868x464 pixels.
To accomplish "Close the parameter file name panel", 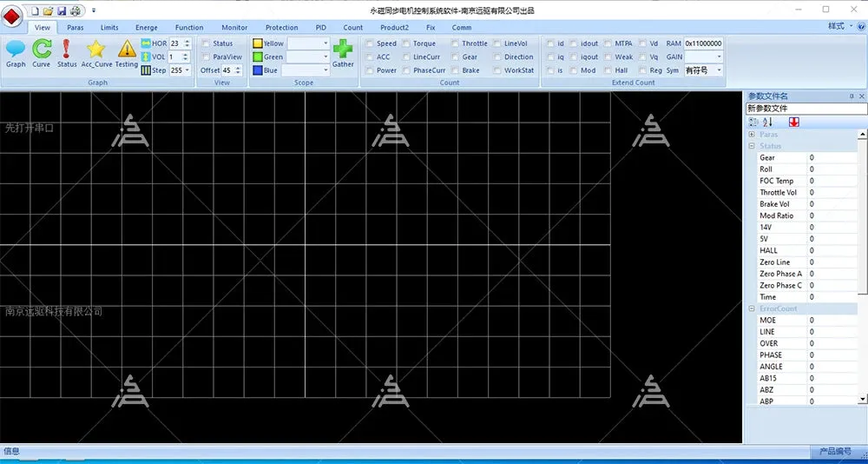I will coord(861,96).
